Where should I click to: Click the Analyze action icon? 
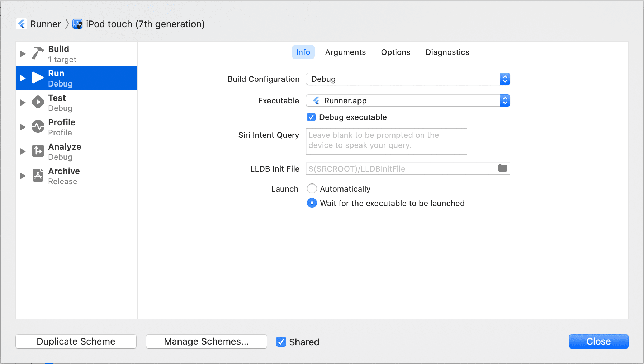tap(38, 151)
